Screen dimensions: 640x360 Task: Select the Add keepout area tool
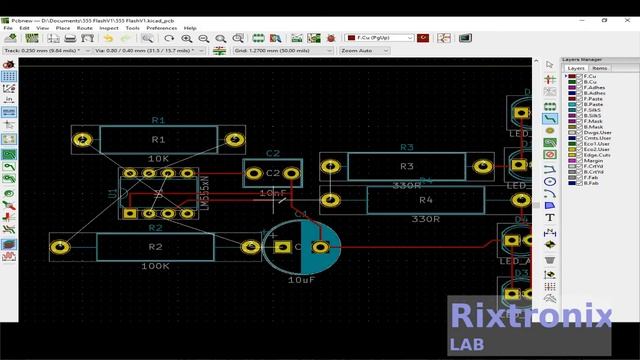(550, 155)
